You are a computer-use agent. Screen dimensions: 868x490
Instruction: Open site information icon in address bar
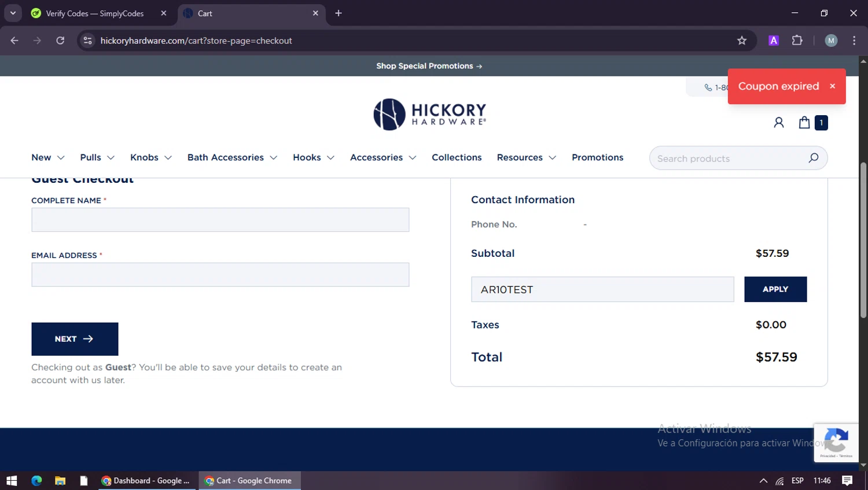[x=87, y=40]
